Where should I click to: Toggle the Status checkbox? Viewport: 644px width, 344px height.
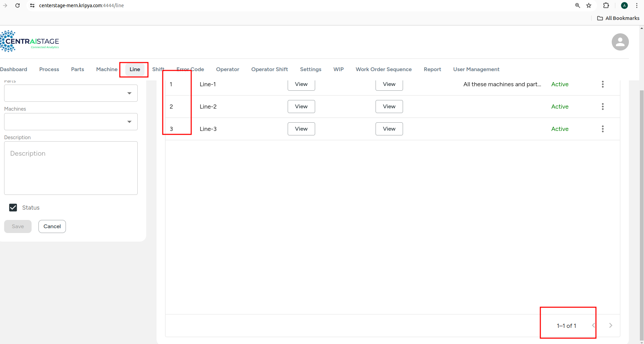coord(13,208)
